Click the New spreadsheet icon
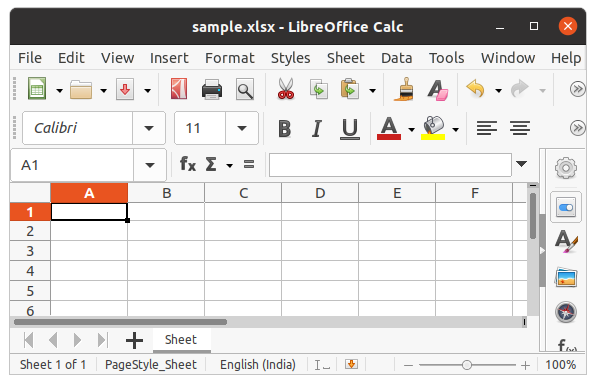The height and width of the screenshot is (384, 596). coord(37,89)
